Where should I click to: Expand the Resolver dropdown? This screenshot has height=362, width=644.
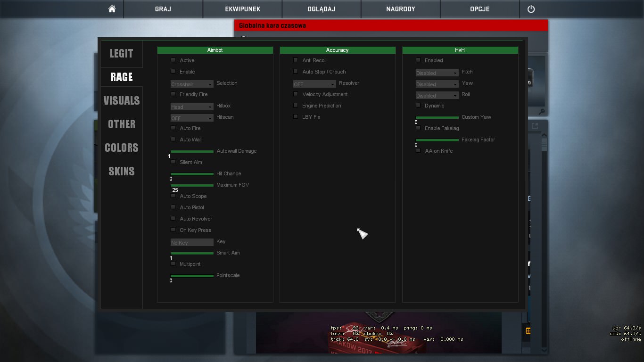[314, 84]
